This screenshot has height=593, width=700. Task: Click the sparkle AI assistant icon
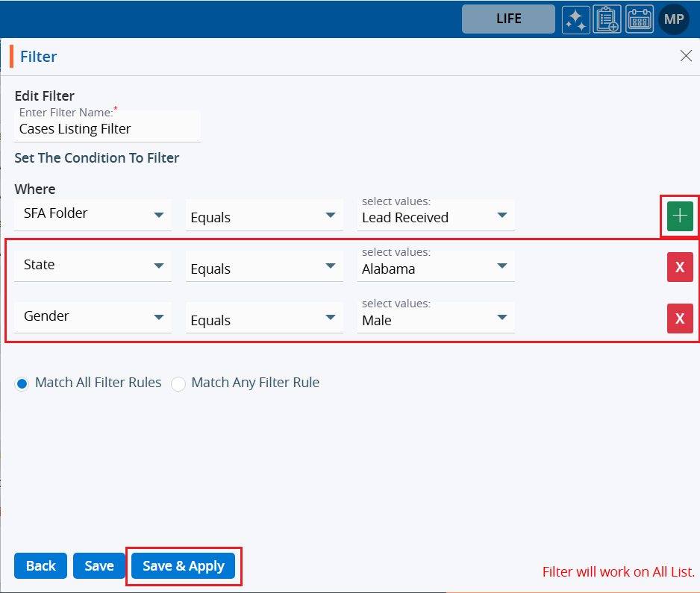click(x=575, y=19)
